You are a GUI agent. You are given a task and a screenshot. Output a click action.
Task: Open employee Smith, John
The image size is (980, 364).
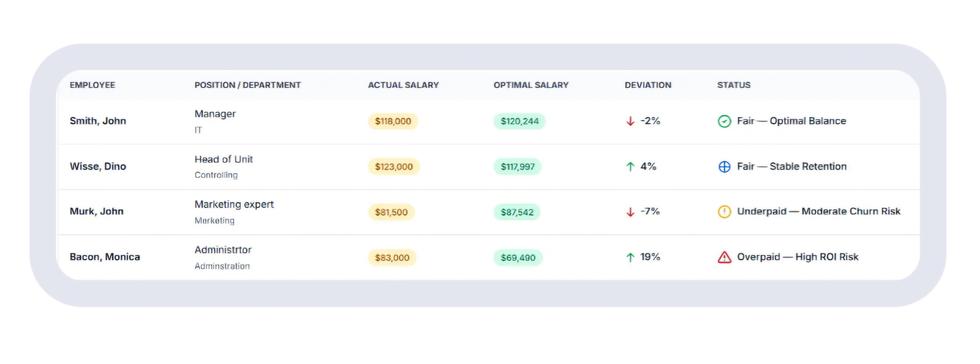pos(98,121)
